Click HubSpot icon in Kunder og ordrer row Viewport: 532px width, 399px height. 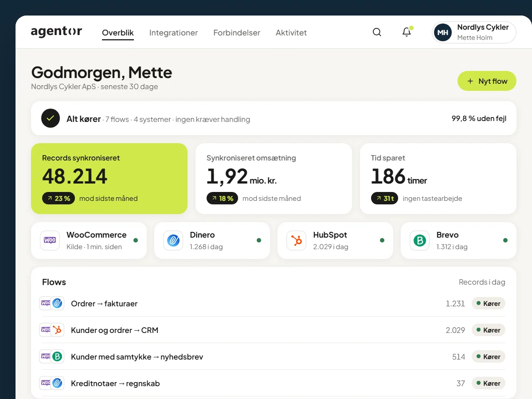pyautogui.click(x=57, y=330)
